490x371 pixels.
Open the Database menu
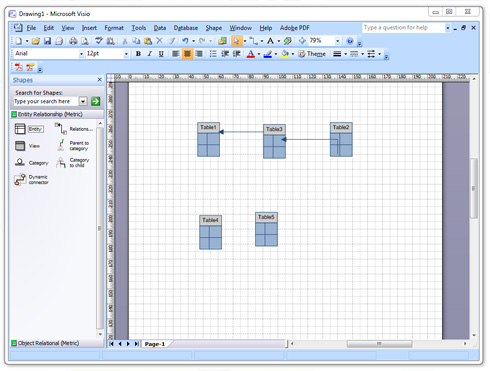186,28
